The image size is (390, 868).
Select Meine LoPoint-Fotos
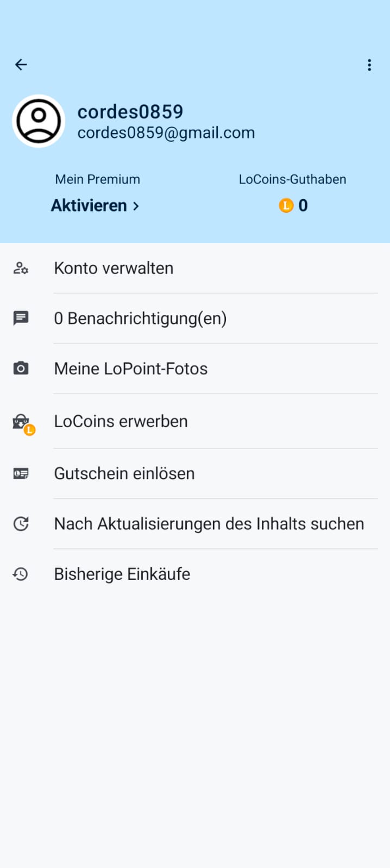(x=131, y=369)
